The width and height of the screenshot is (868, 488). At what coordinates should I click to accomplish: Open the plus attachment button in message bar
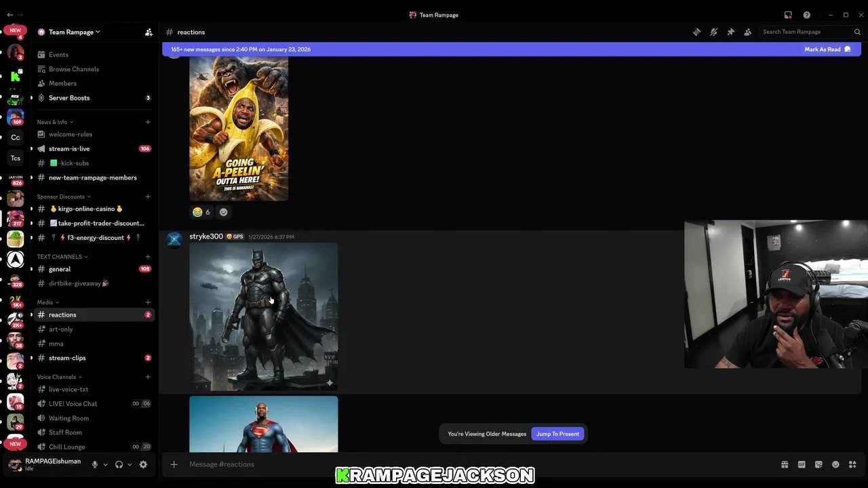(174, 464)
